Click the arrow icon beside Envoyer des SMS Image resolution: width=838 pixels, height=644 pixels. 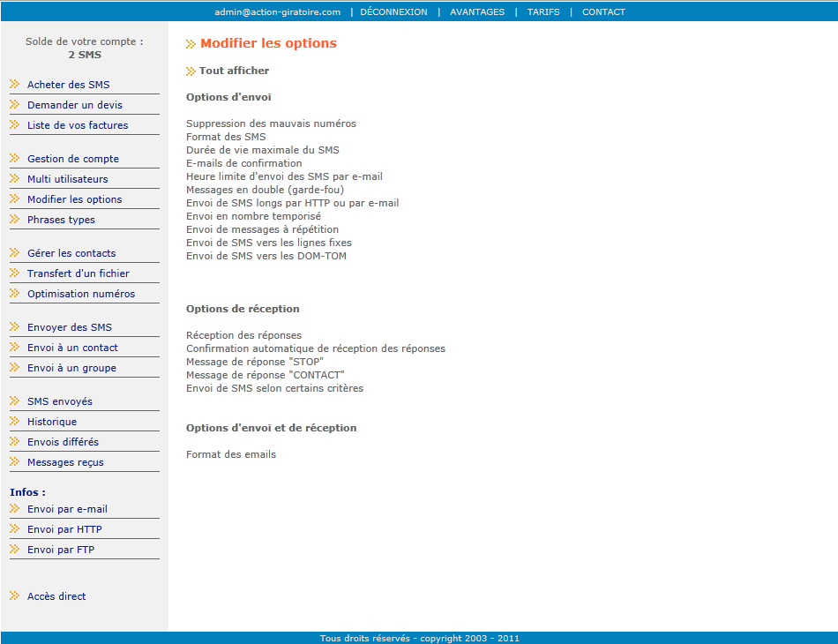(x=14, y=326)
